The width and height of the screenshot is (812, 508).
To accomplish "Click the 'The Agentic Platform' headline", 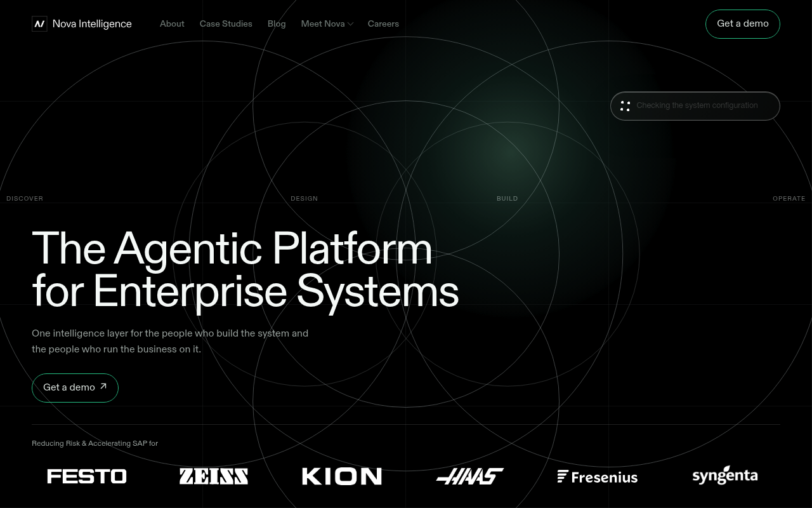I will click(232, 248).
